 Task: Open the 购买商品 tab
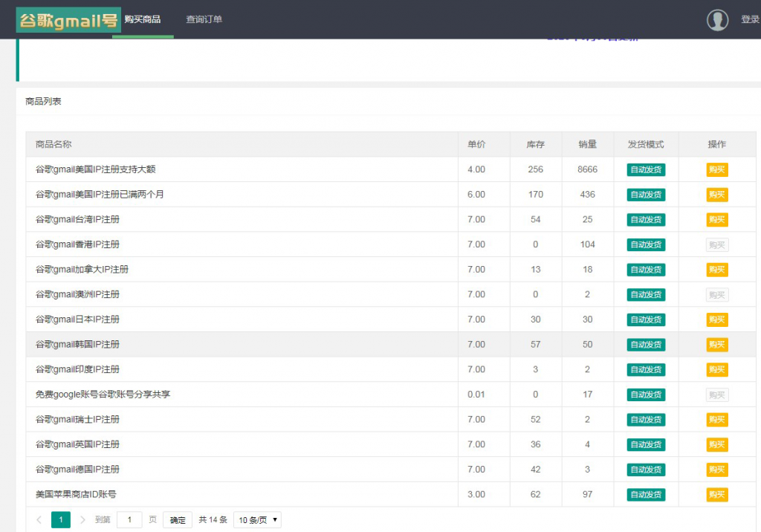coord(143,19)
